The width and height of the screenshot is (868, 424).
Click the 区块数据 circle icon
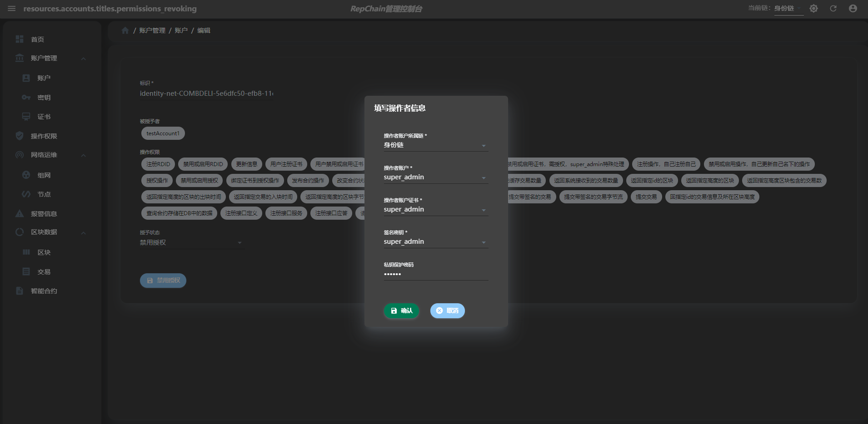click(x=20, y=232)
